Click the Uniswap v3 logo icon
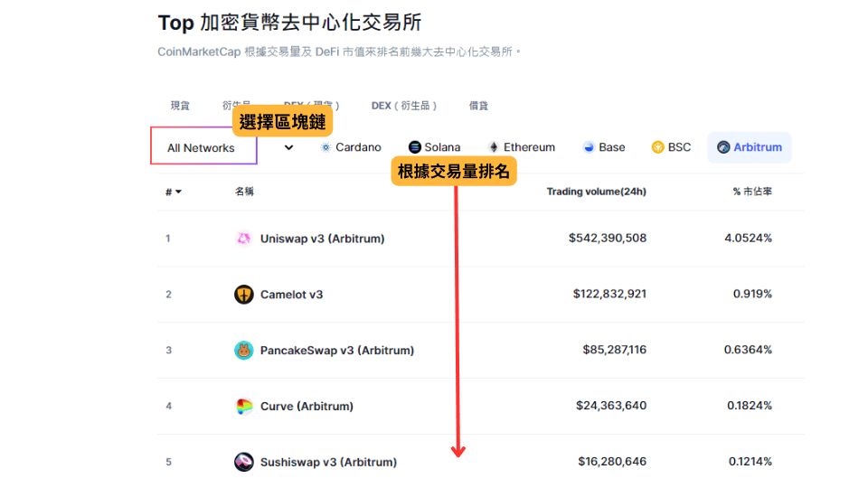The height and width of the screenshot is (488, 868). [x=243, y=239]
